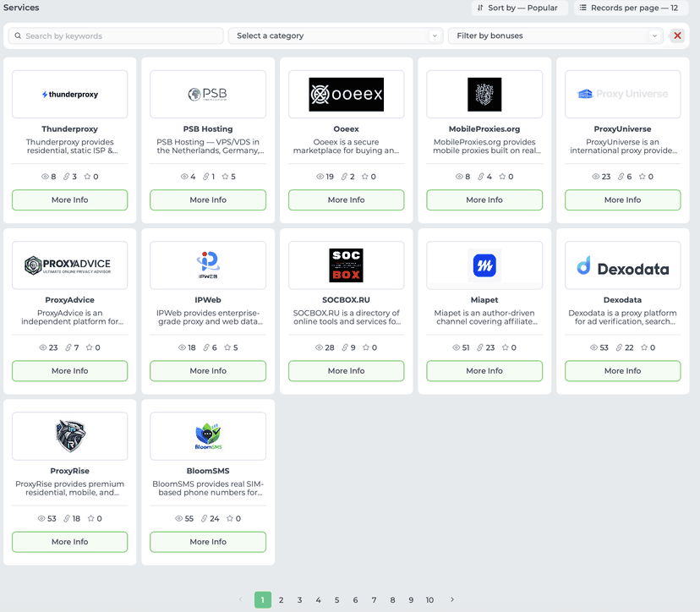Expand the Filter by bonuses dropdown

tap(555, 36)
